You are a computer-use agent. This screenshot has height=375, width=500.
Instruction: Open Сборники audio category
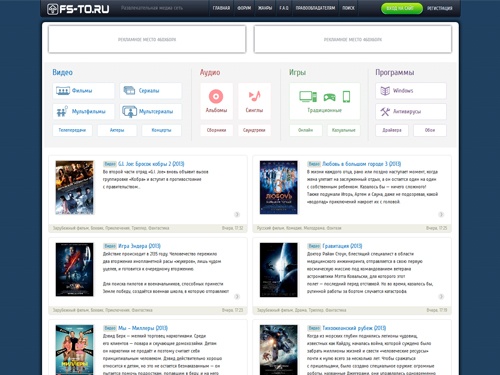click(216, 130)
